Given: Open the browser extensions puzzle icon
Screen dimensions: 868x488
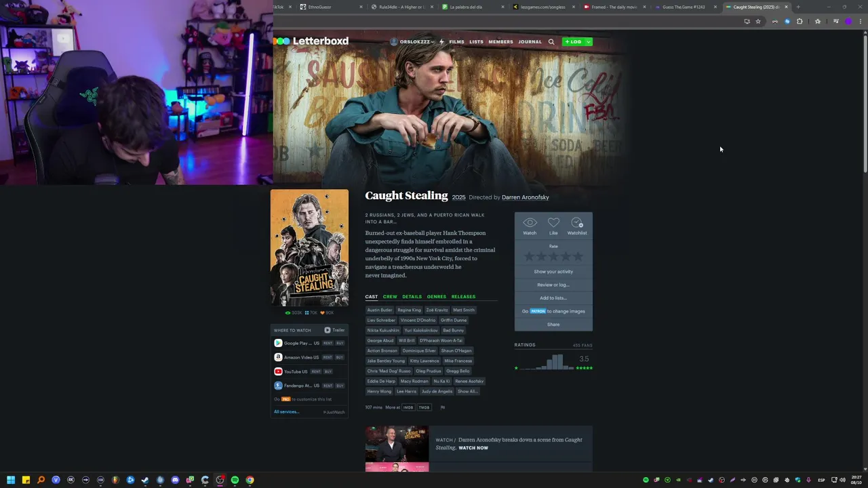Looking at the screenshot, I should point(800,21).
